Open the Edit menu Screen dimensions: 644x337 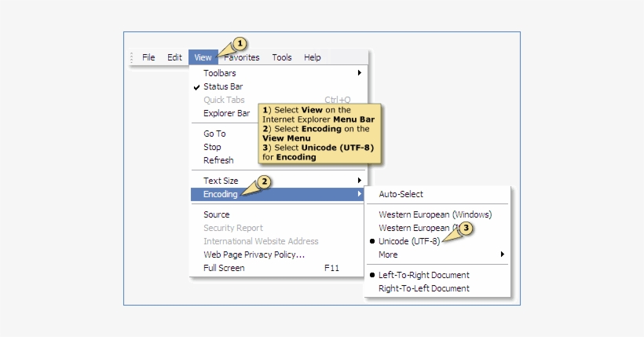click(x=174, y=57)
